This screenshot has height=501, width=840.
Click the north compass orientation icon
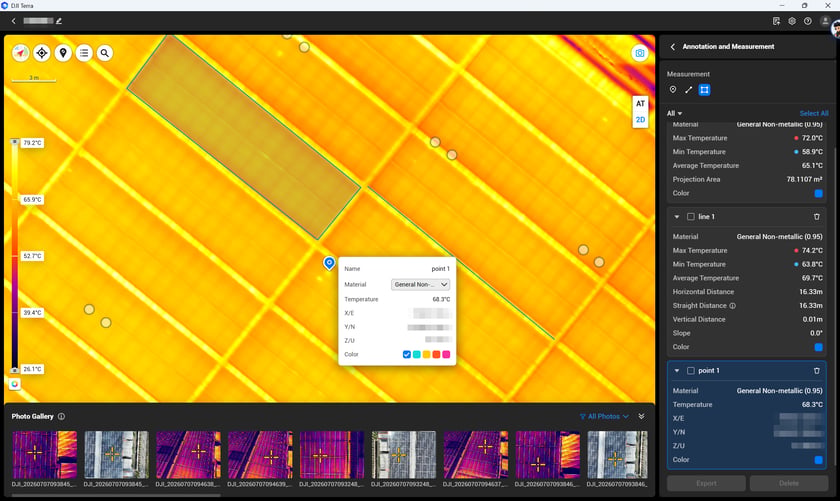coord(20,53)
